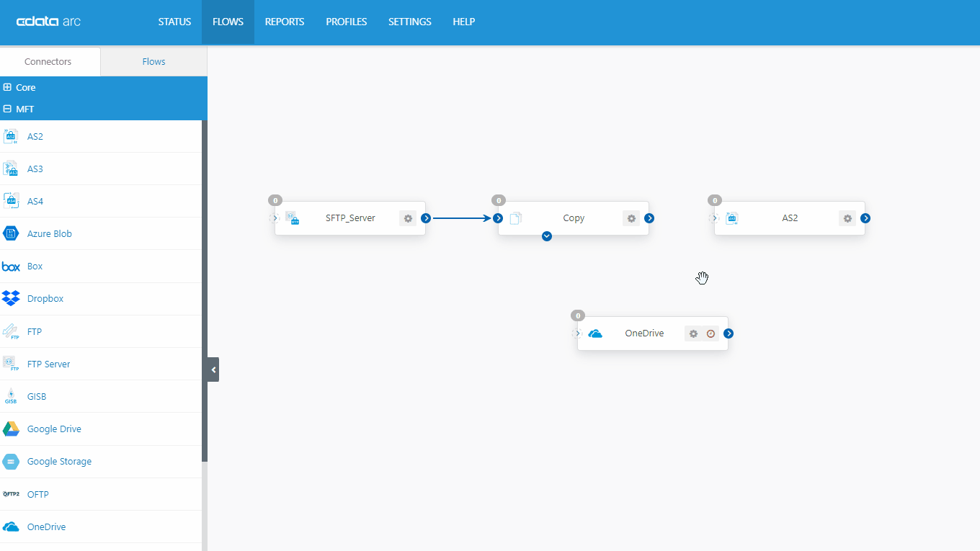Click the blue output arrow on OneDrive node

[728, 333]
